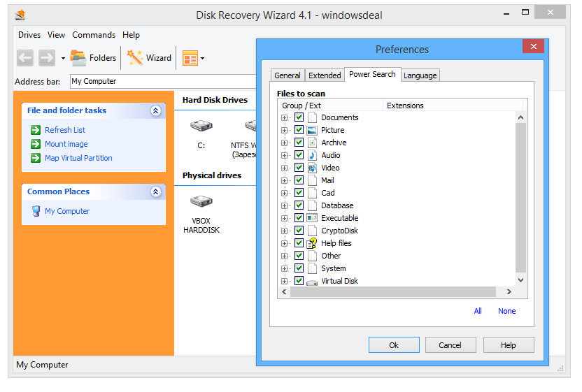
Task: Open the Folders toolbar icon
Action: coord(78,58)
